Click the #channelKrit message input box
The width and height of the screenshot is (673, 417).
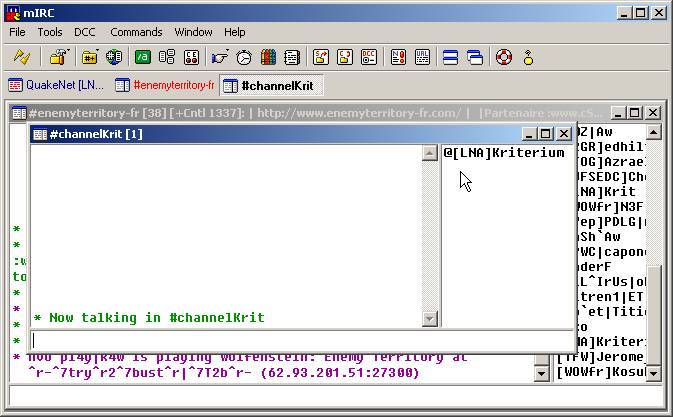(x=300, y=340)
